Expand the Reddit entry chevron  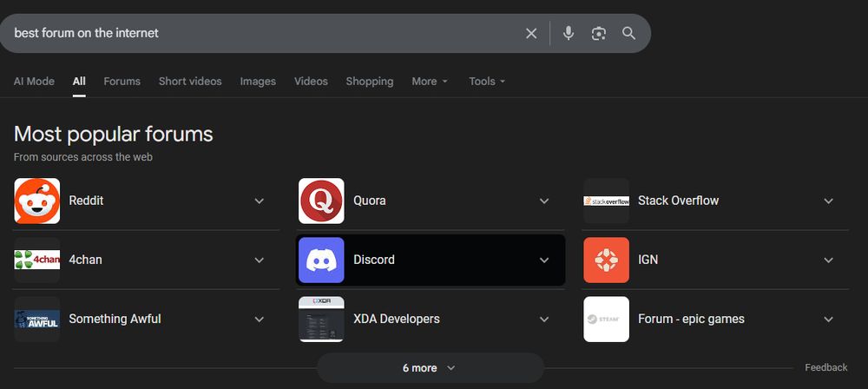[x=259, y=201]
